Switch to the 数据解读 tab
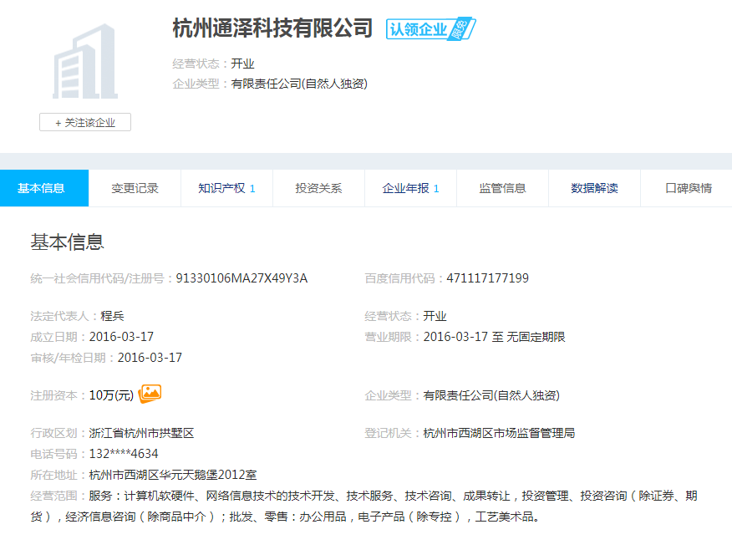 coord(594,188)
